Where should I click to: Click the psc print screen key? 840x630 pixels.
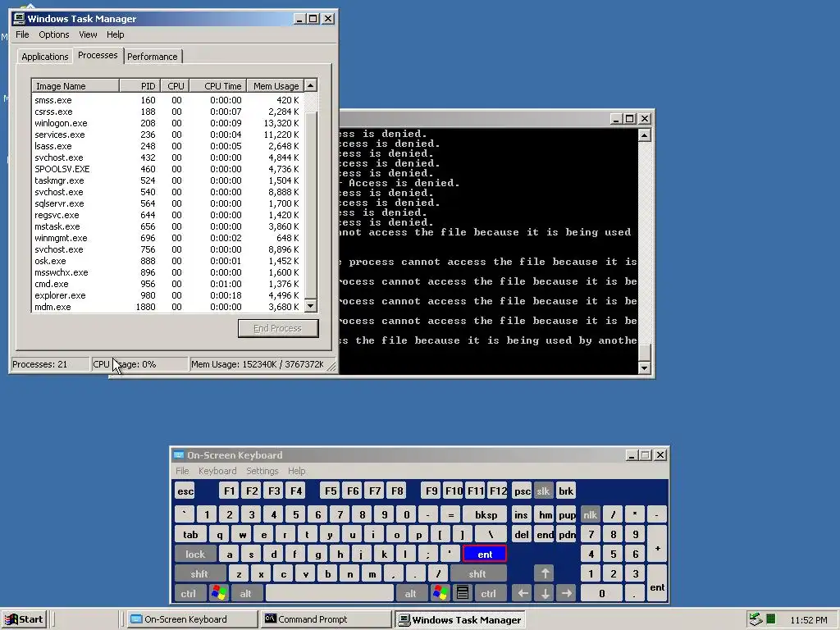pyautogui.click(x=523, y=491)
